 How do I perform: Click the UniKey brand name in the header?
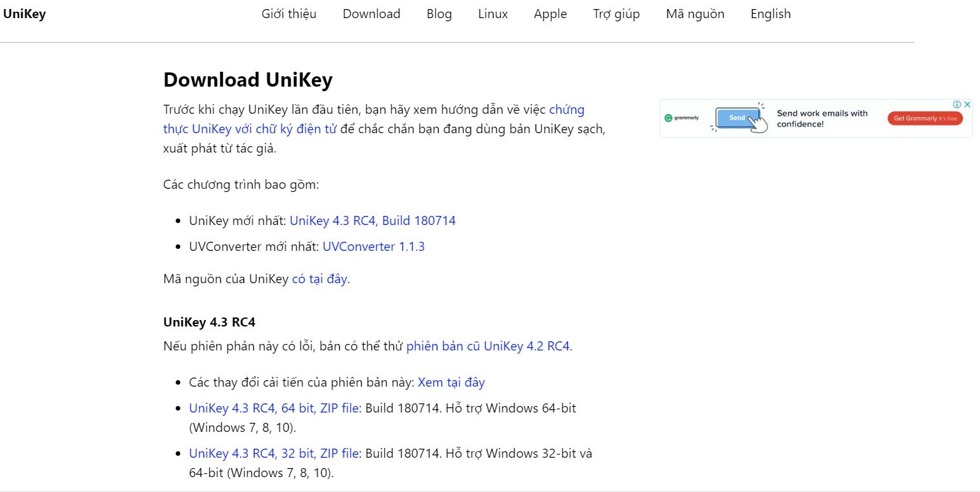pyautogui.click(x=25, y=14)
